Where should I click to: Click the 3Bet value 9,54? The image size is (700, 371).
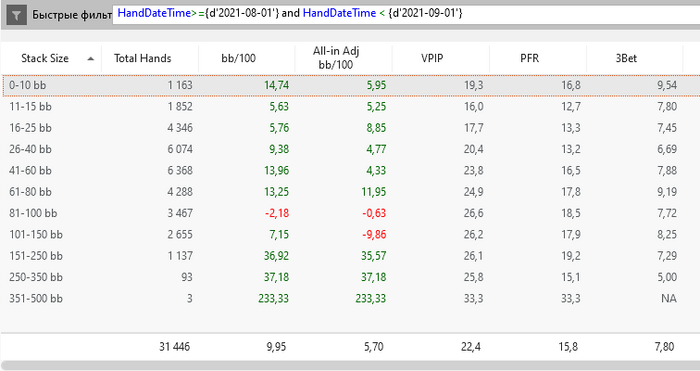click(x=667, y=85)
